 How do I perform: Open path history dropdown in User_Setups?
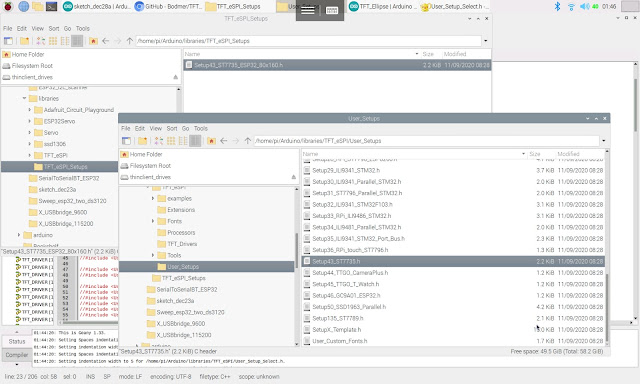(604, 141)
